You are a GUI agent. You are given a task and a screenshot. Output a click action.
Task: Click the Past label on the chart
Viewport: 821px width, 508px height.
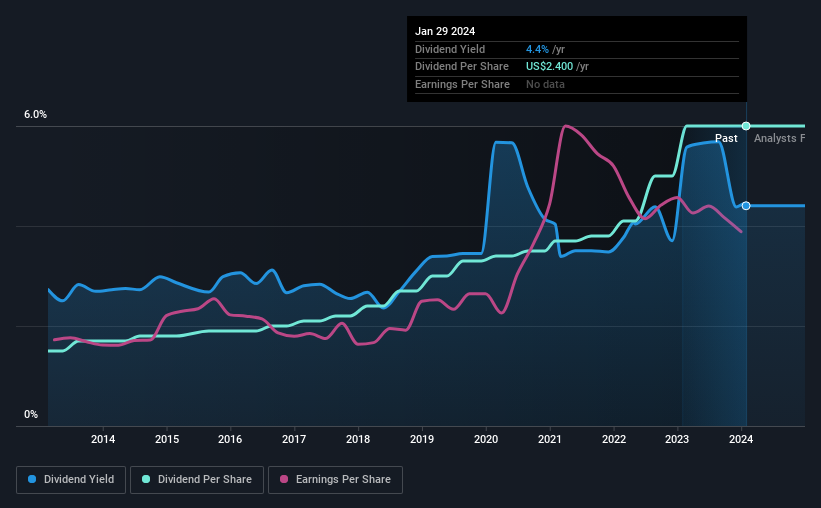click(x=726, y=138)
